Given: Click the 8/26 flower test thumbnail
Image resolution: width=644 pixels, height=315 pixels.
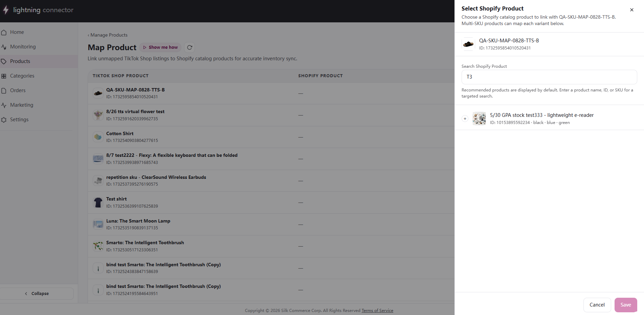Looking at the screenshot, I should [x=98, y=115].
